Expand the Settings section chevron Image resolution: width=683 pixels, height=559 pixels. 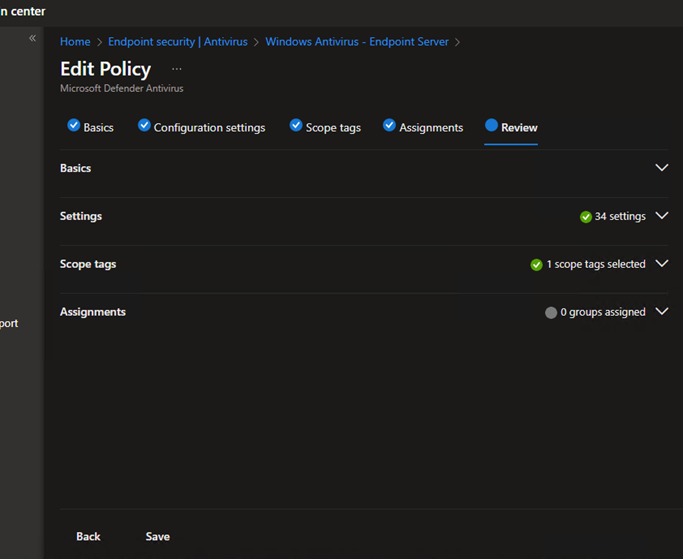click(x=661, y=216)
